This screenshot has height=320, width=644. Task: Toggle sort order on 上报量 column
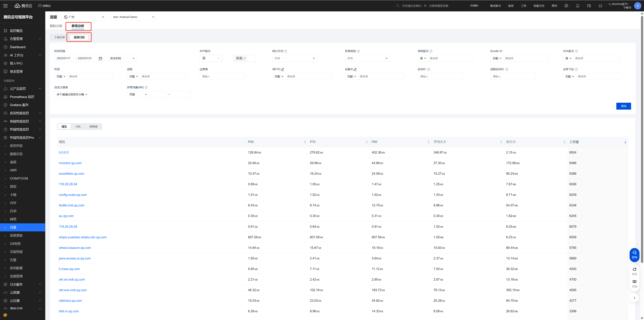(x=625, y=142)
